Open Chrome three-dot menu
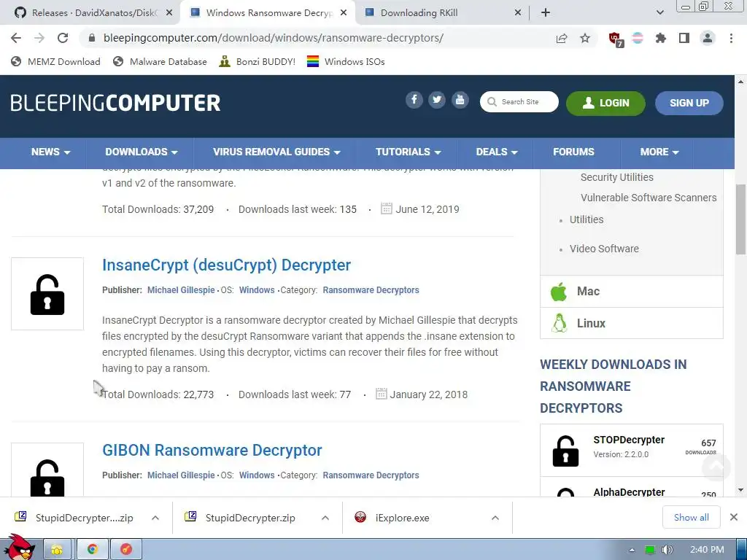 coord(731,38)
